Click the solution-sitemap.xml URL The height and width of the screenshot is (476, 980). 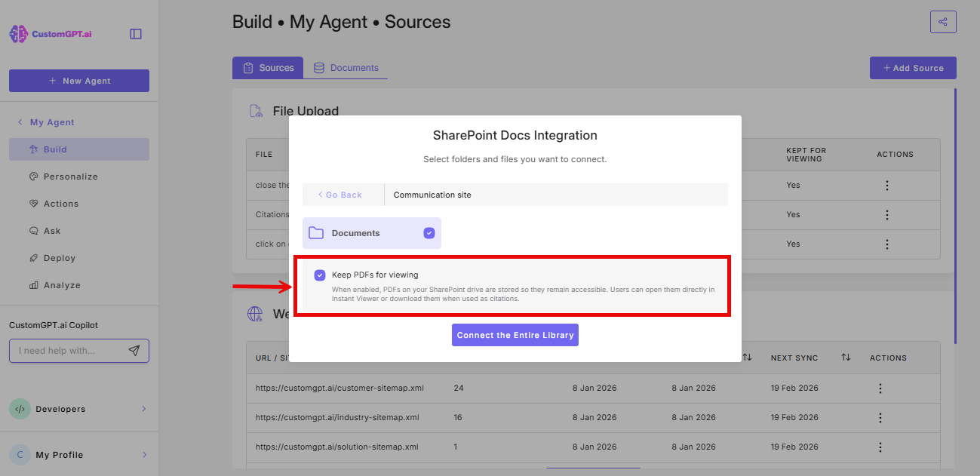click(x=336, y=447)
